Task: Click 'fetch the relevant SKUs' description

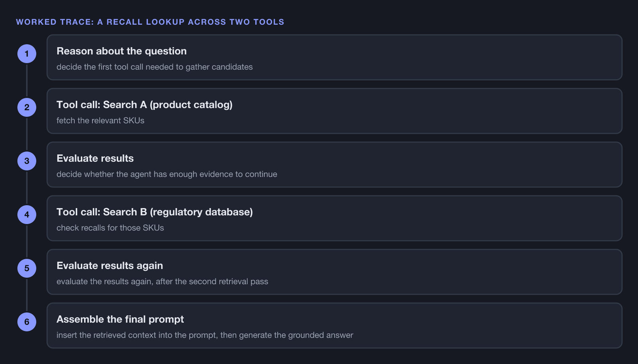Action: (x=100, y=120)
